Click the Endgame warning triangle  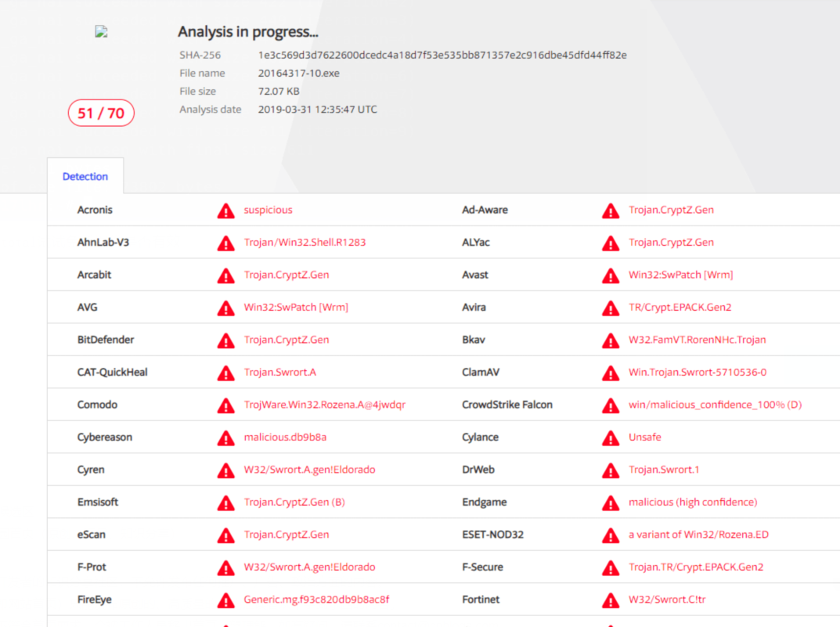coord(611,503)
